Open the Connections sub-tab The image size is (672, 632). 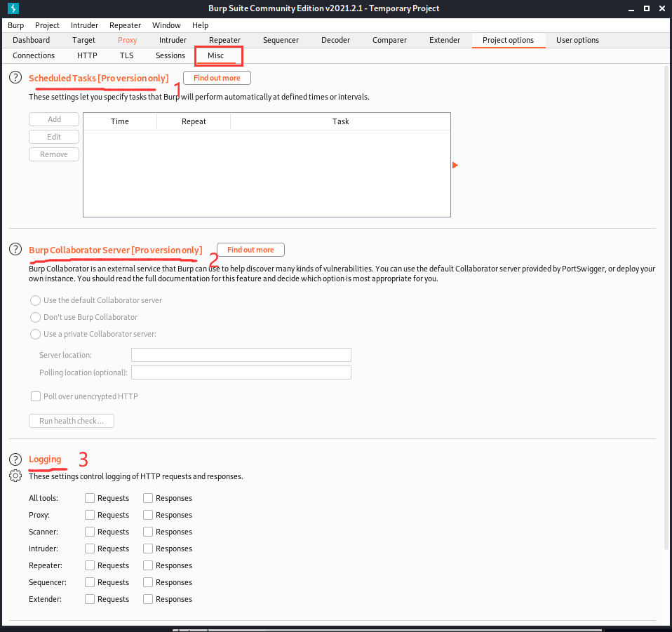[34, 55]
